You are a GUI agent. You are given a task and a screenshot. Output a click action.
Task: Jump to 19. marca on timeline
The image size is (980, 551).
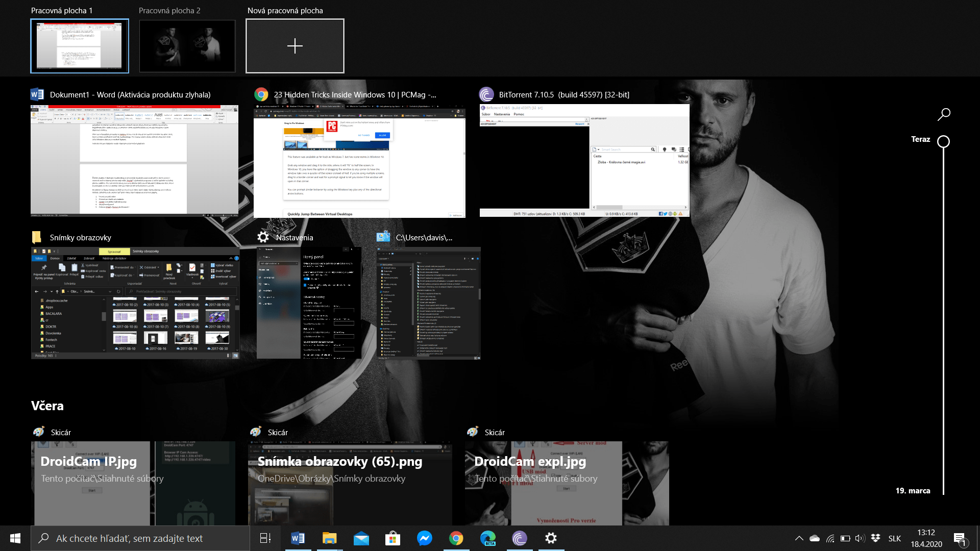(913, 490)
